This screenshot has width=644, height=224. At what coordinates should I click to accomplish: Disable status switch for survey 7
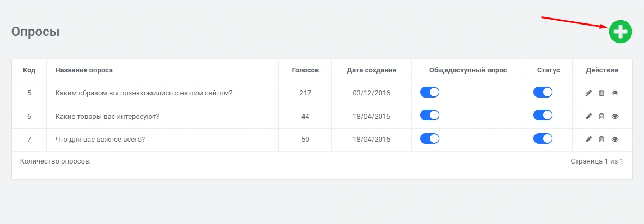click(x=543, y=138)
